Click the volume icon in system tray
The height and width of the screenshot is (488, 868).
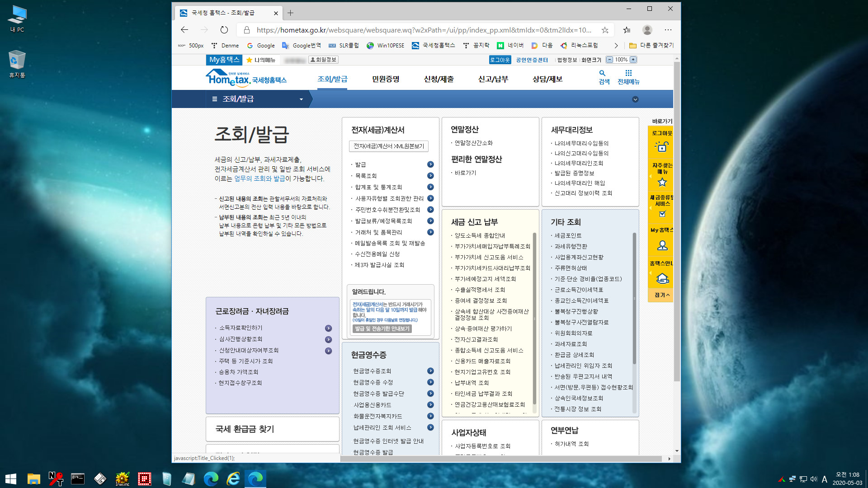(x=814, y=479)
